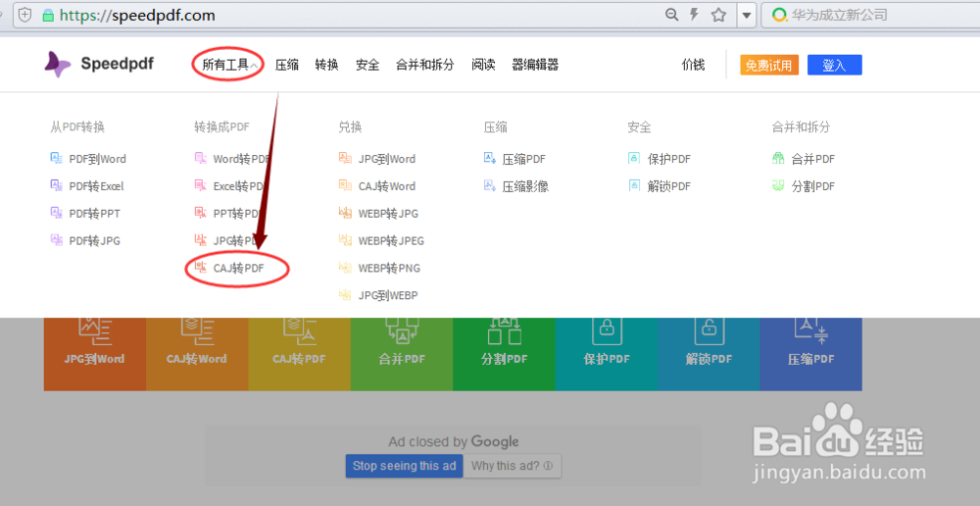The width and height of the screenshot is (980, 506).
Task: Click the Speedpdf butterfly logo
Action: pyautogui.click(x=58, y=65)
